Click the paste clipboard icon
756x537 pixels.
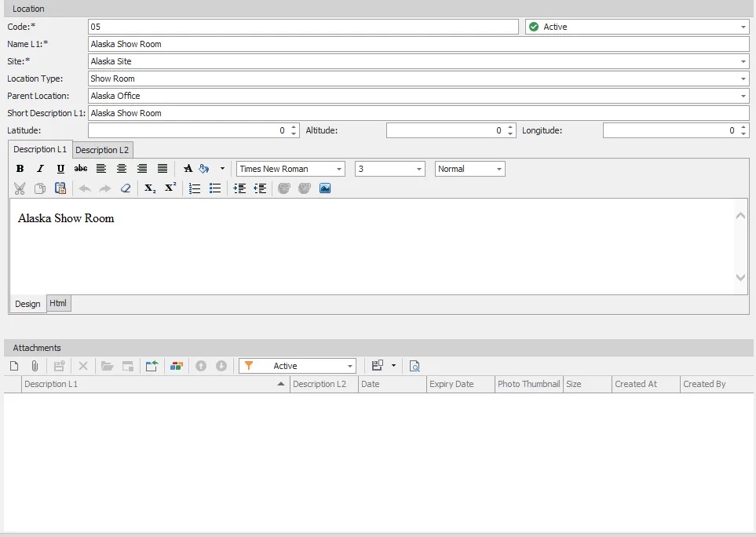click(x=60, y=188)
